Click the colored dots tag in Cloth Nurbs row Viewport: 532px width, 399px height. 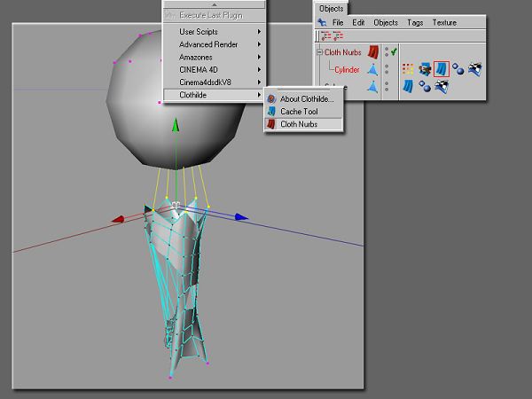point(409,68)
